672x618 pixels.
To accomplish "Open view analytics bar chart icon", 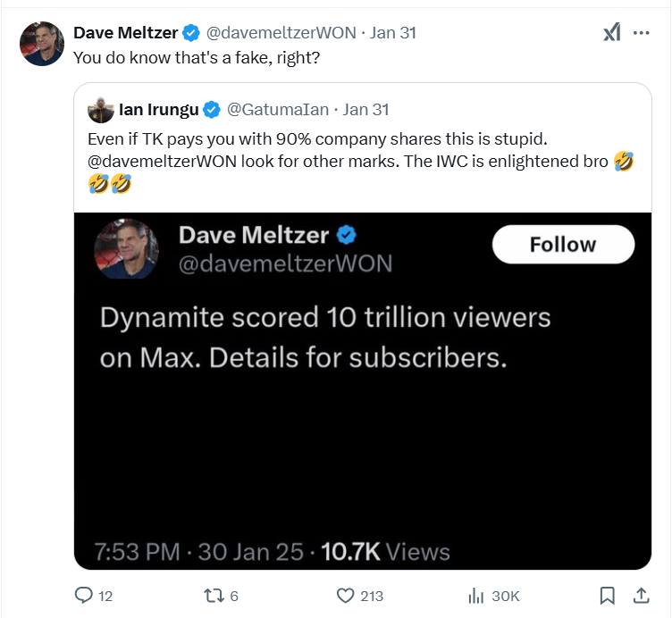I will coord(477,596).
